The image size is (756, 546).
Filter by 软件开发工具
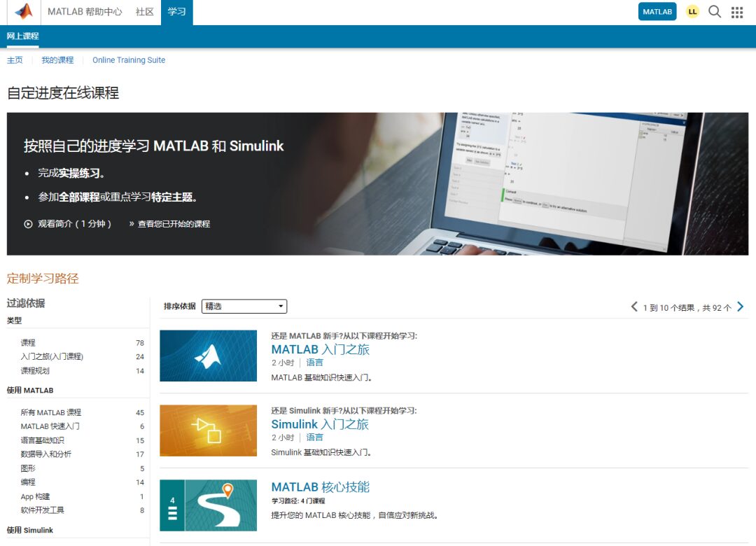click(x=42, y=510)
